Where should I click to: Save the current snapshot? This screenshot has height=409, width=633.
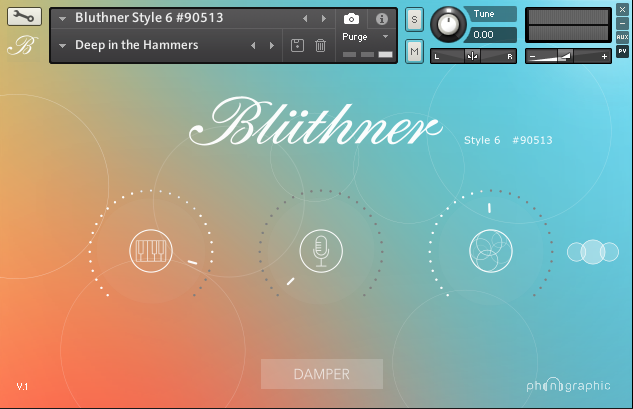tap(298, 45)
